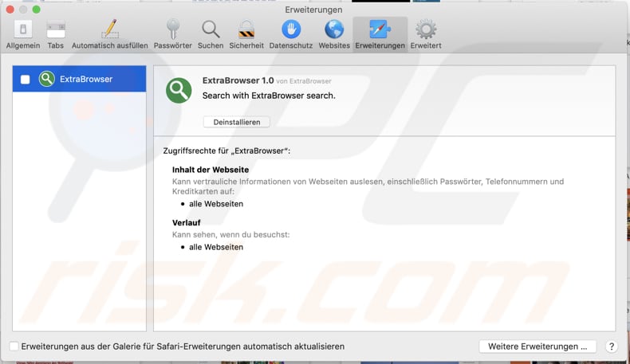Viewport: 630px width, 364px height.
Task: Click the 'von ExtraBrowser' author text
Action: 304,81
